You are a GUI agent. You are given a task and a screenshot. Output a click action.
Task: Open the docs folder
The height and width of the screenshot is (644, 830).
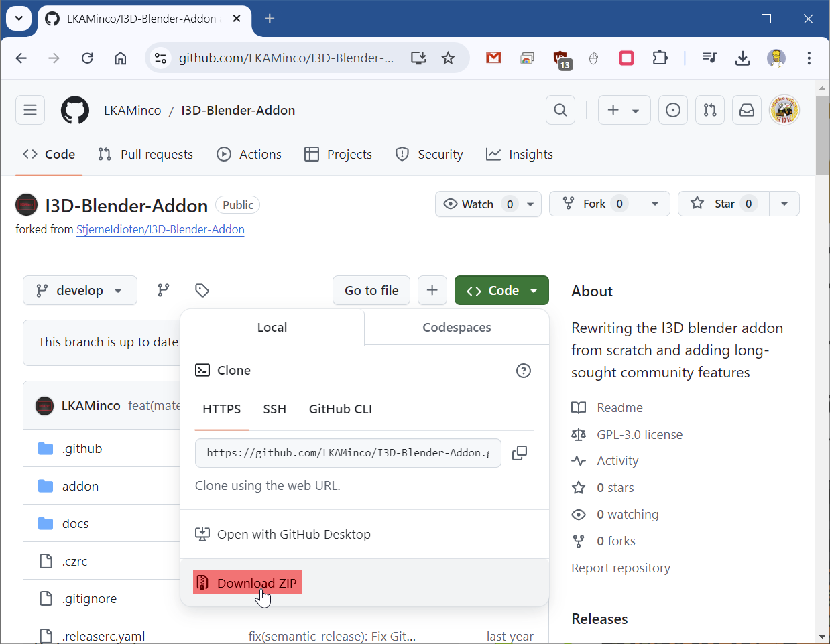[76, 524]
